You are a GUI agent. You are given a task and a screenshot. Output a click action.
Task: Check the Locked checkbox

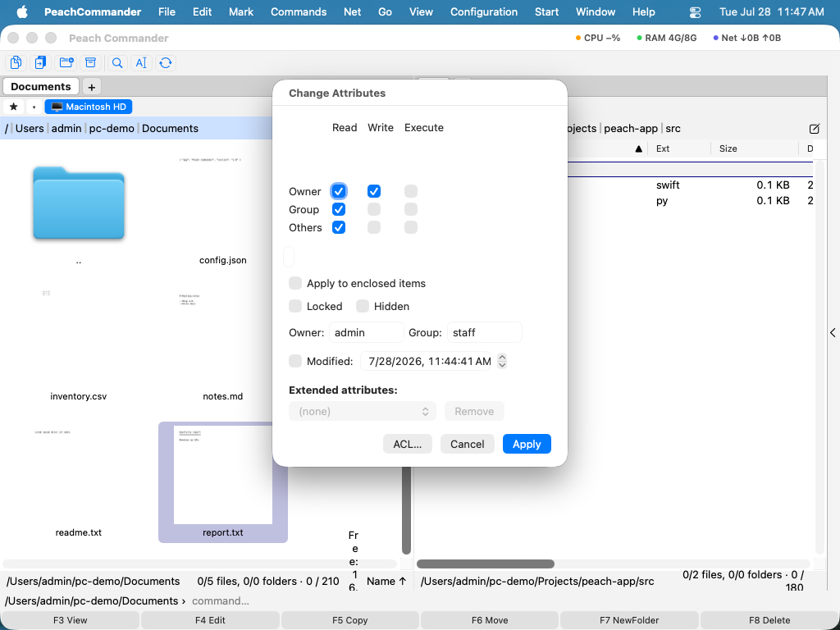point(295,306)
